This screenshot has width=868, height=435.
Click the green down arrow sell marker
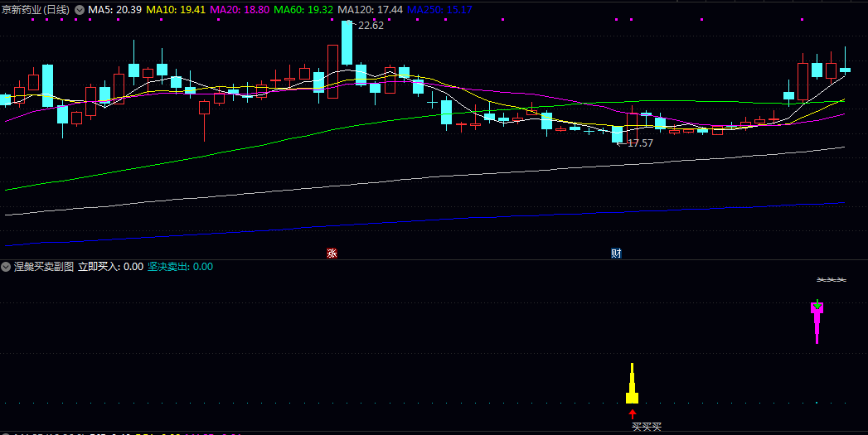click(x=817, y=304)
